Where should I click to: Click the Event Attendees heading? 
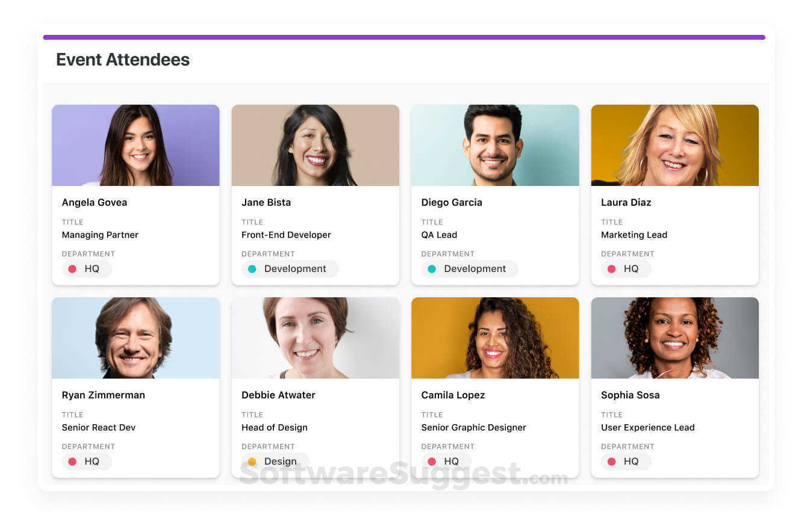(122, 60)
